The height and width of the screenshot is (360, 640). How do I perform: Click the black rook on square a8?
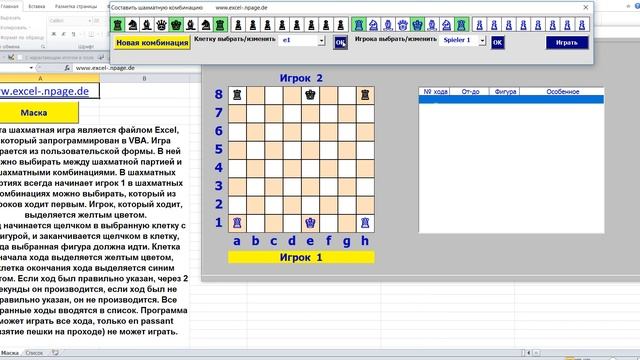click(237, 95)
